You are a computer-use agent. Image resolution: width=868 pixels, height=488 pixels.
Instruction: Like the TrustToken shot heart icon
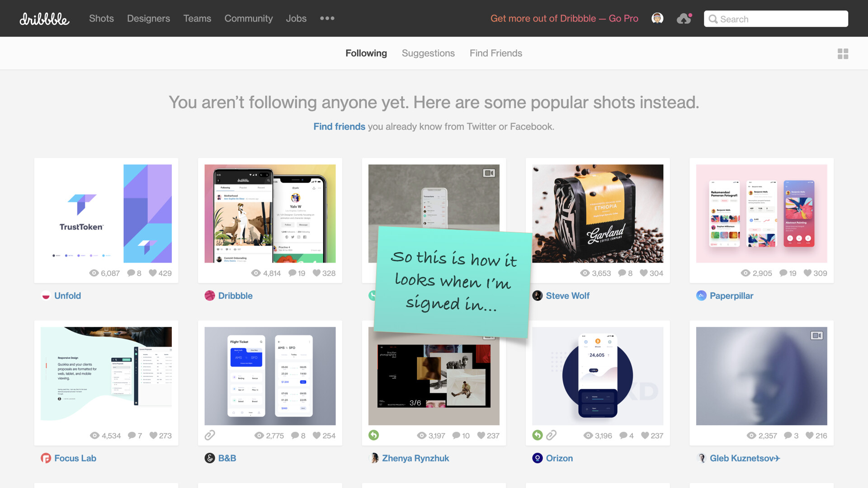click(153, 273)
